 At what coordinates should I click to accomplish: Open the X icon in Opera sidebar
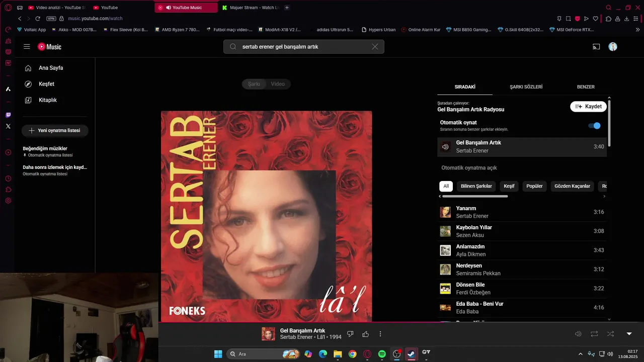pos(8,126)
